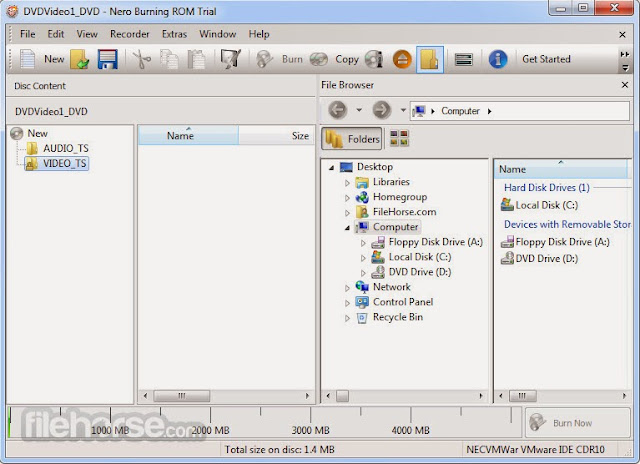Expand DVD Drive (D:) tree node

pyautogui.click(x=363, y=273)
